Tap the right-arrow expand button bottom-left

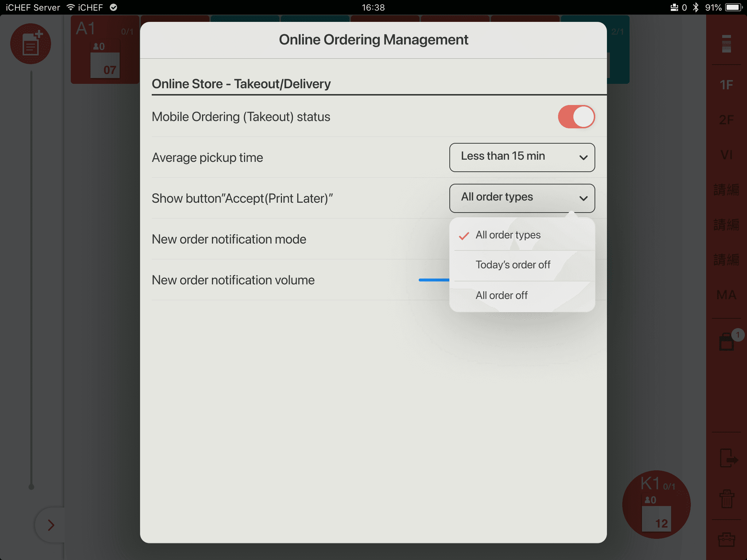pos(51,525)
